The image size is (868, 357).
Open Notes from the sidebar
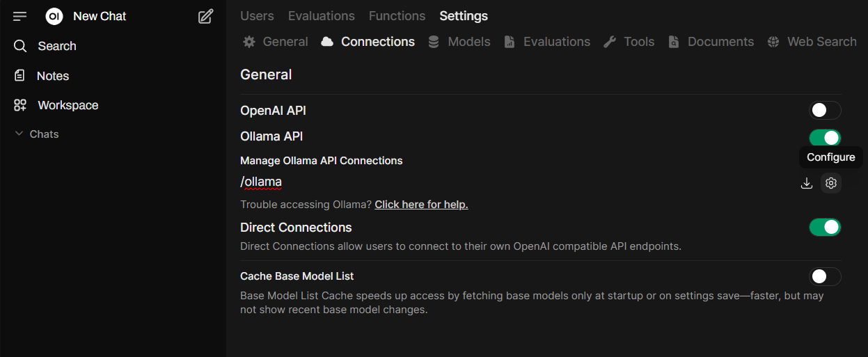pos(52,76)
